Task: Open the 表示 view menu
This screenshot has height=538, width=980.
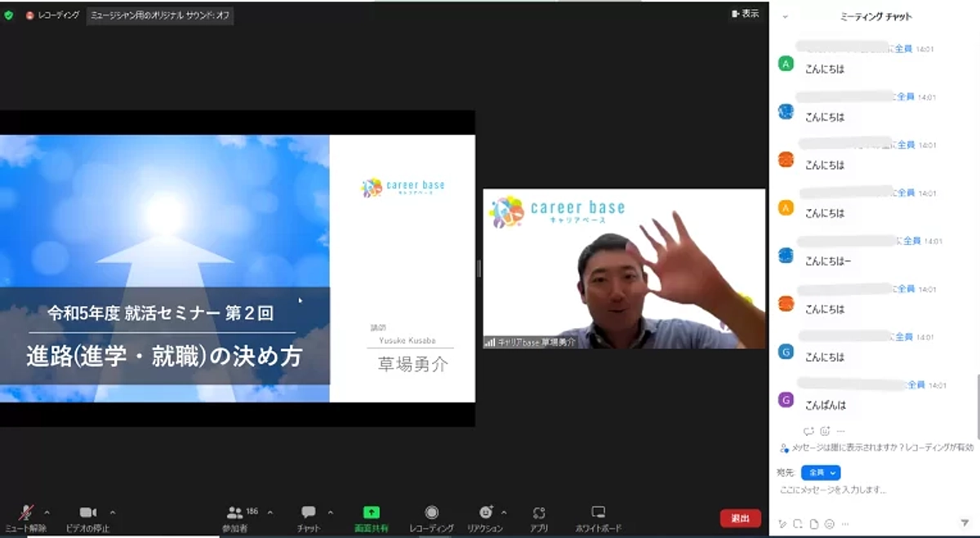Action: [745, 14]
